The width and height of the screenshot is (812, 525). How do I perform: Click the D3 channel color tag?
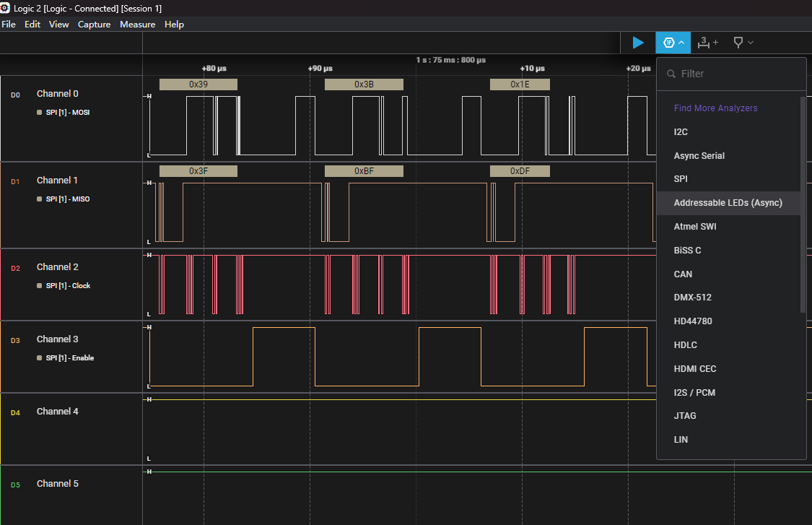click(x=16, y=341)
